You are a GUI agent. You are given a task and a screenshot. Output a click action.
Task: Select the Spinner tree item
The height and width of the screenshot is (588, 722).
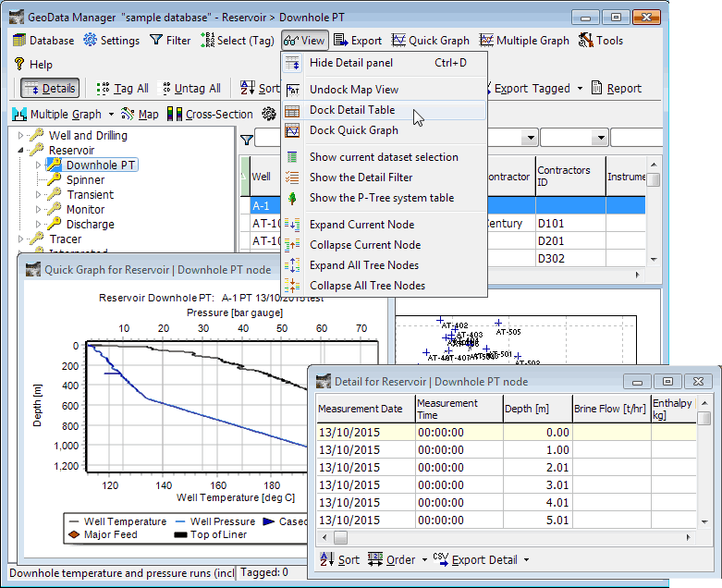click(x=85, y=180)
